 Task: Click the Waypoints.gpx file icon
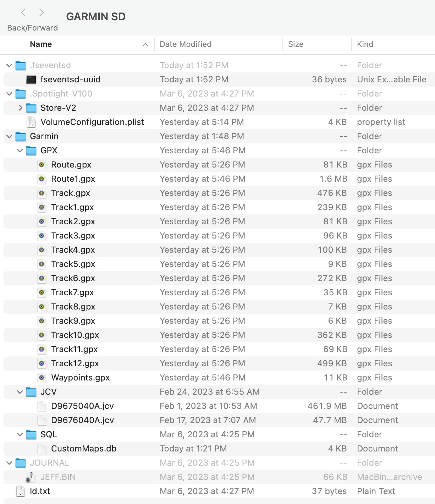point(42,378)
